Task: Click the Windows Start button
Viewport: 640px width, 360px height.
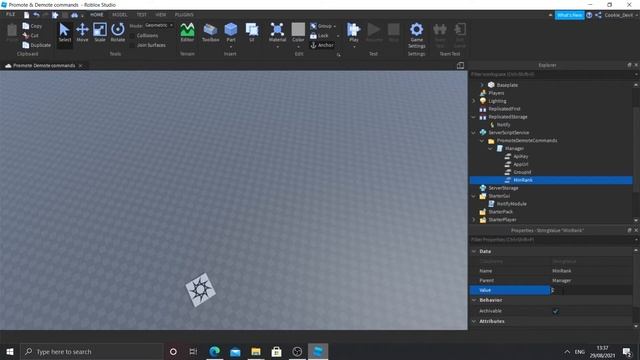Action: tap(10, 351)
